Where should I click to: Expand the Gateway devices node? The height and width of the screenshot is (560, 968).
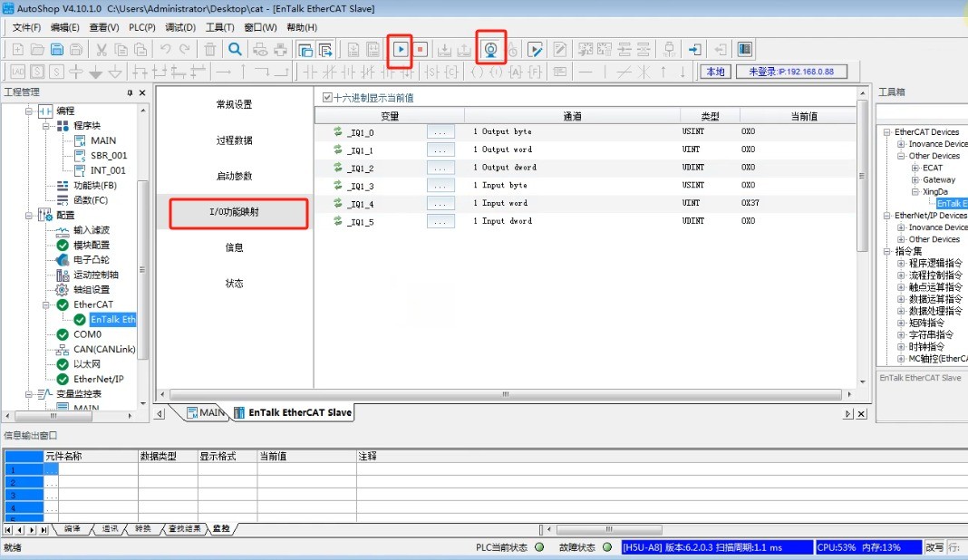[915, 179]
